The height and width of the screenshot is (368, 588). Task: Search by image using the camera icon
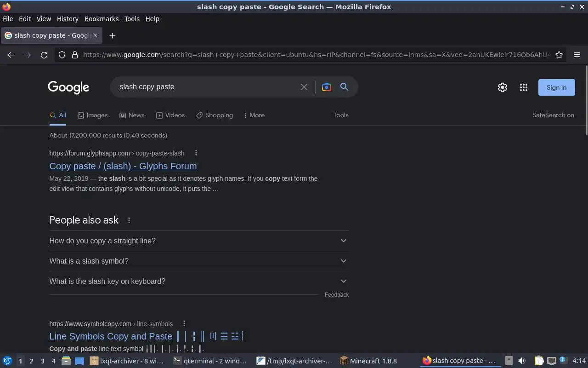(x=327, y=87)
